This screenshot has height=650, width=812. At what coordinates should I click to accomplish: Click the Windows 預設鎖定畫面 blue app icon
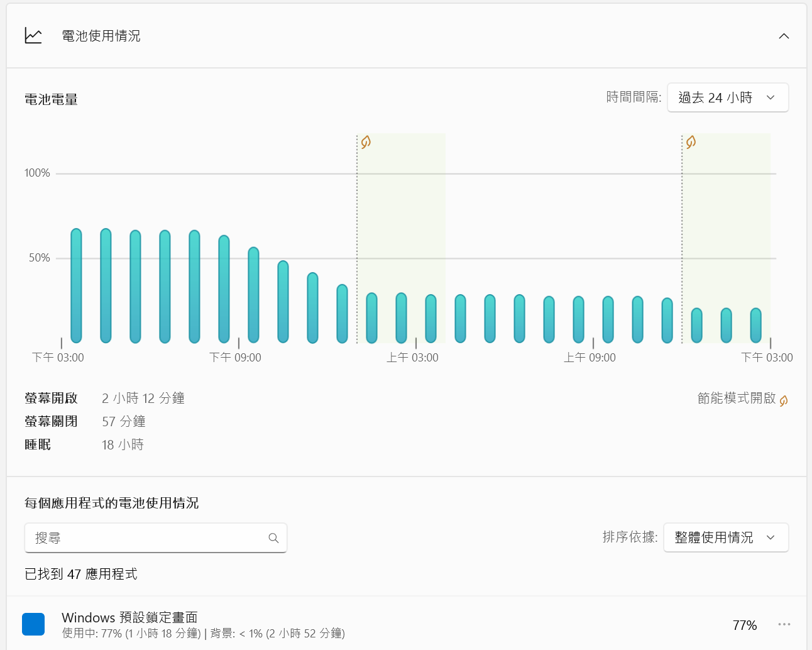[x=33, y=624]
